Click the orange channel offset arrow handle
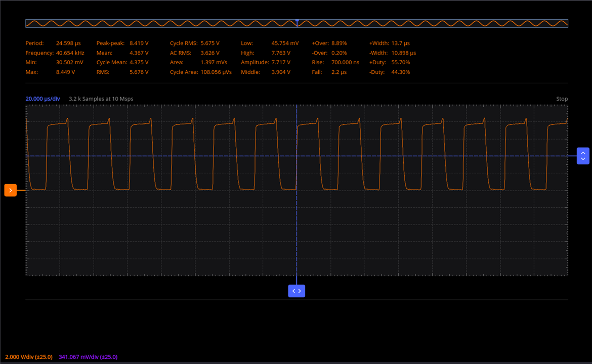 click(10, 190)
